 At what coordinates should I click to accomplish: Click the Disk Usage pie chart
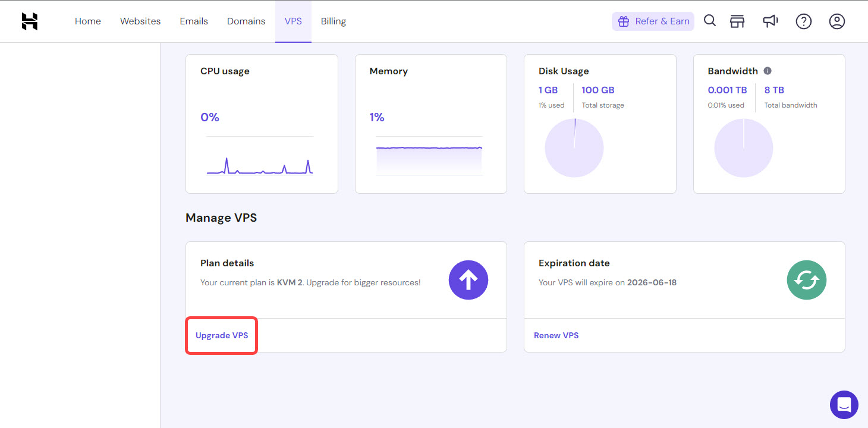[x=574, y=147]
